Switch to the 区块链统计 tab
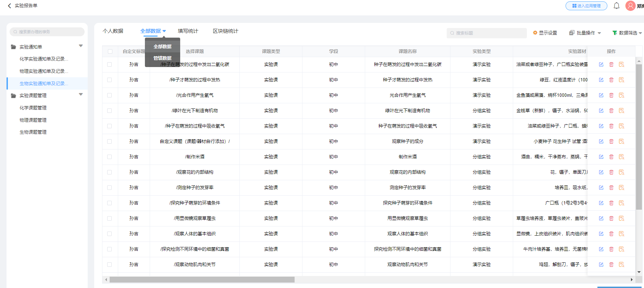 pos(225,31)
